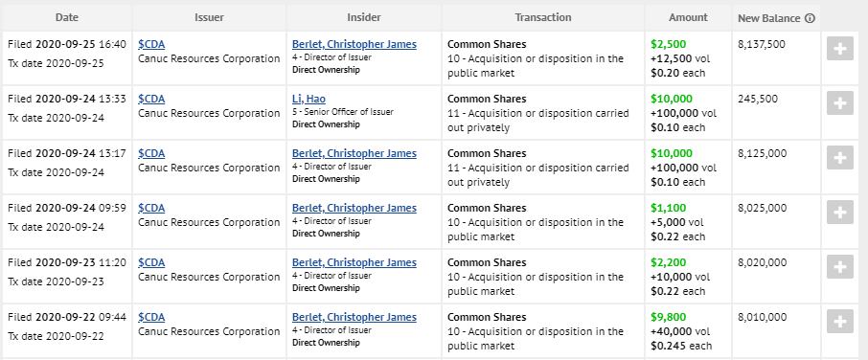Expand the 2020-09-24 09:59 filing row

pos(840,213)
